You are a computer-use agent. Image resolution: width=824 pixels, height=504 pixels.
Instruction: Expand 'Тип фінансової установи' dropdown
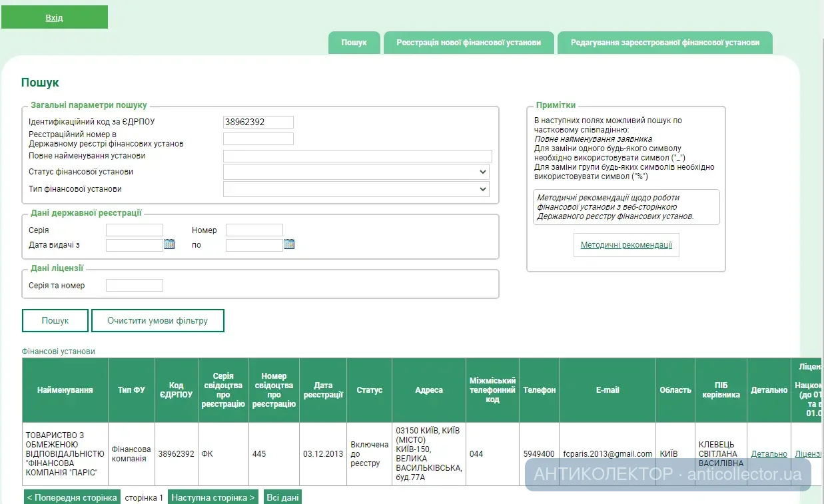pyautogui.click(x=356, y=189)
